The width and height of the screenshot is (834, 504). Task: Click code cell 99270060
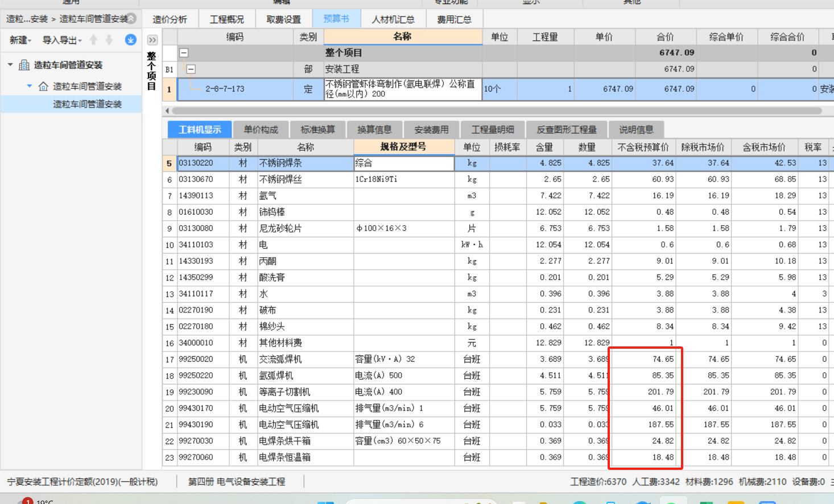coord(203,457)
